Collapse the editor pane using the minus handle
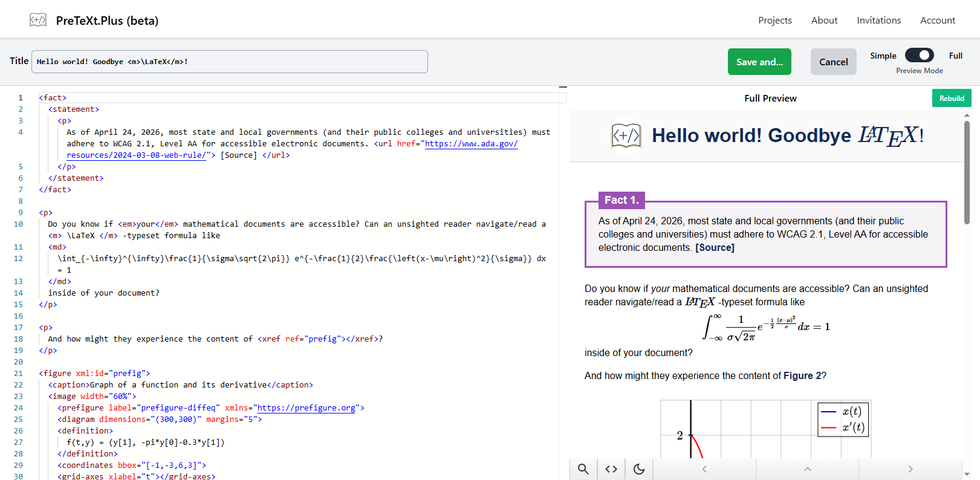Viewport: 980px width, 480px height. point(563,87)
